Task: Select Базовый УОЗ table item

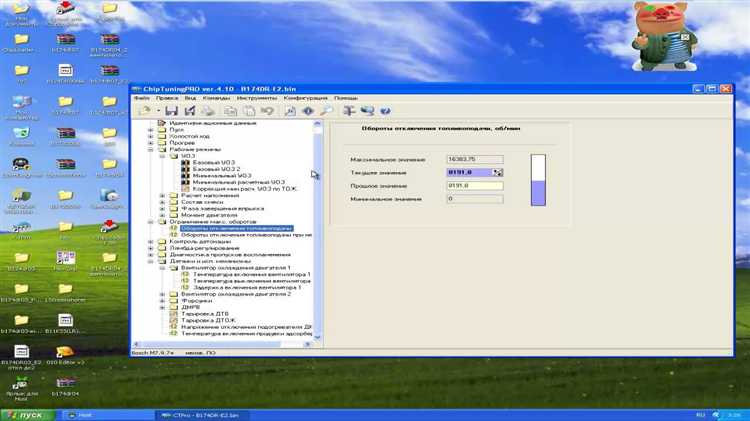Action: click(213, 163)
